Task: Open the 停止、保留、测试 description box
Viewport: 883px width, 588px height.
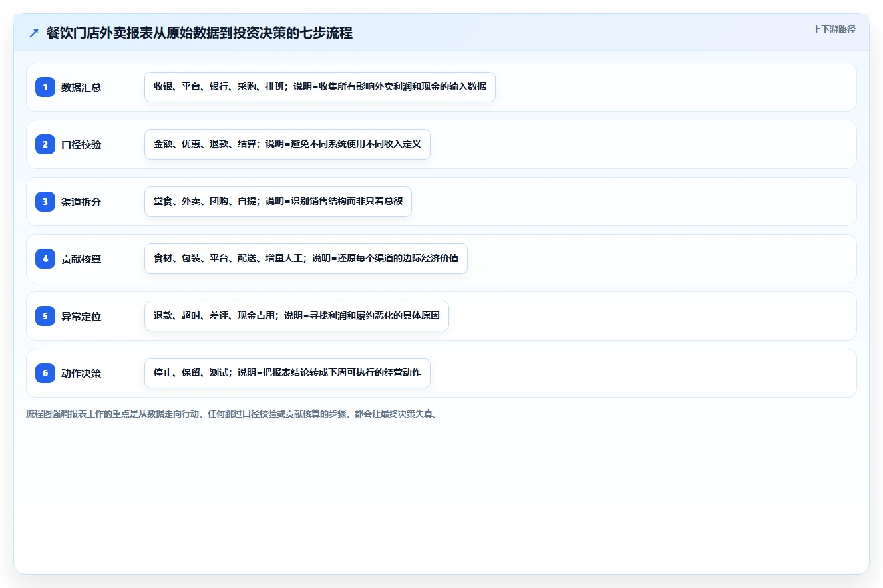Action: point(287,373)
